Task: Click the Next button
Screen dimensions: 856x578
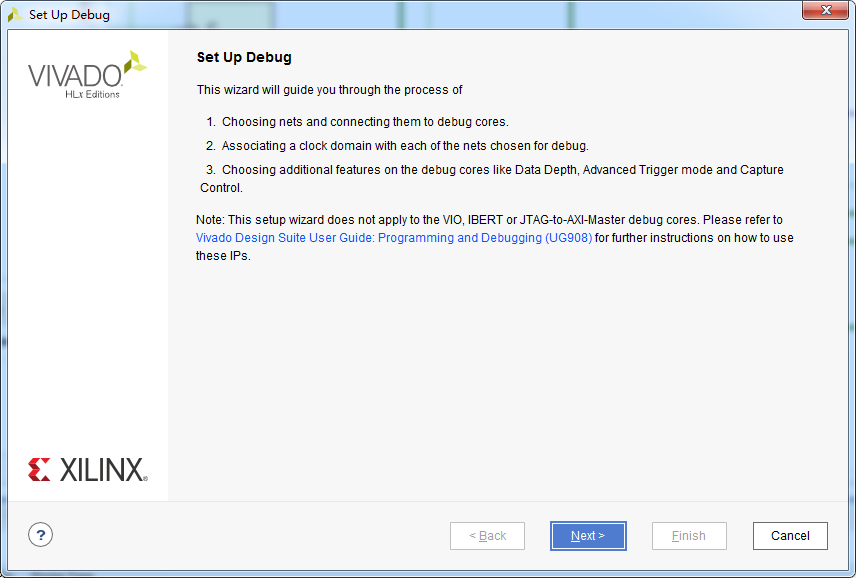Action: (588, 535)
